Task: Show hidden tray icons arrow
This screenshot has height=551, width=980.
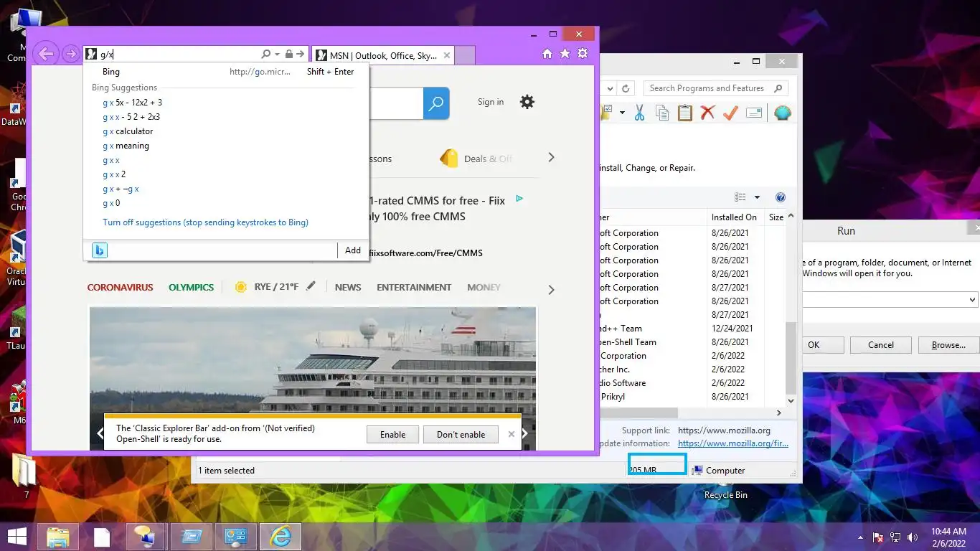Action: pos(860,537)
